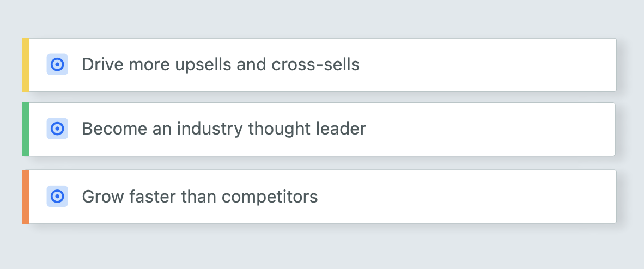This screenshot has width=644, height=269.
Task: Click the yellow status bar on the upsells card
Action: pos(26,65)
